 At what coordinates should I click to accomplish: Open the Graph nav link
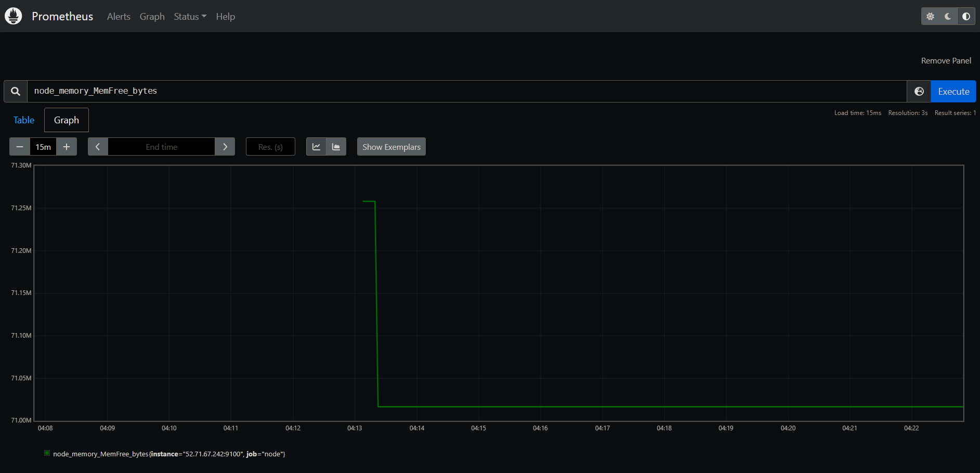tap(152, 17)
